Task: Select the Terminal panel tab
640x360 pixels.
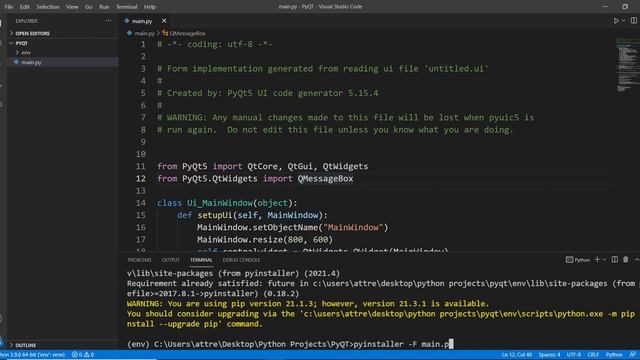Action: pyautogui.click(x=201, y=260)
